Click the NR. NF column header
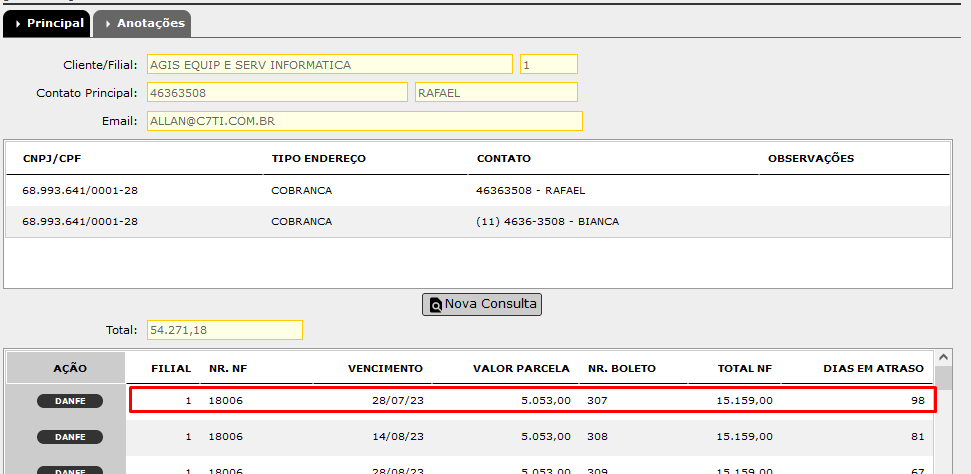The width and height of the screenshot is (971, 474). pyautogui.click(x=229, y=369)
